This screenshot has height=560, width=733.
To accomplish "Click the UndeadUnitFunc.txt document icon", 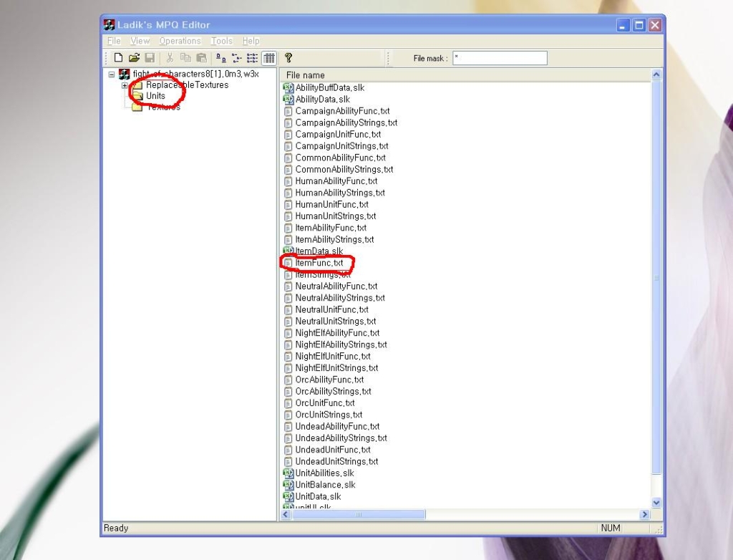I will point(288,450).
